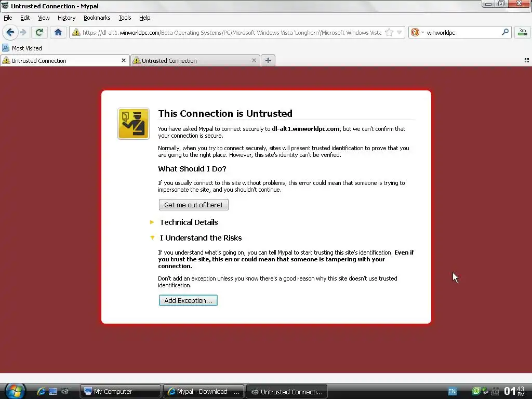The width and height of the screenshot is (532, 399).
Task: Bookmark this page with the star icon
Action: pyautogui.click(x=389, y=33)
